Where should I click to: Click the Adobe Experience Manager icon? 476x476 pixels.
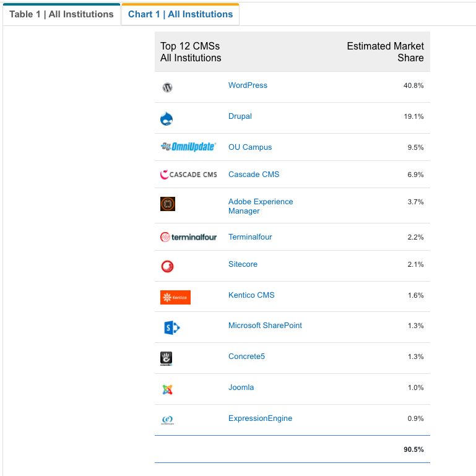168,204
